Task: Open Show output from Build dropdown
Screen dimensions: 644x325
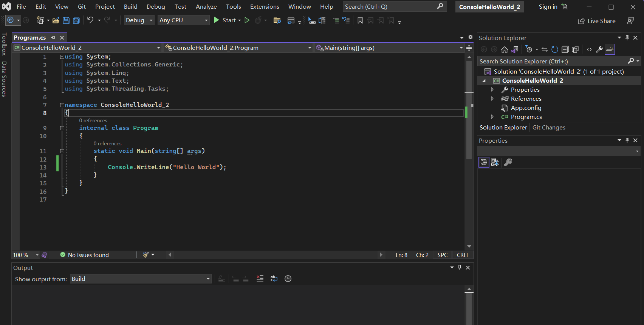Action: [x=141, y=279]
